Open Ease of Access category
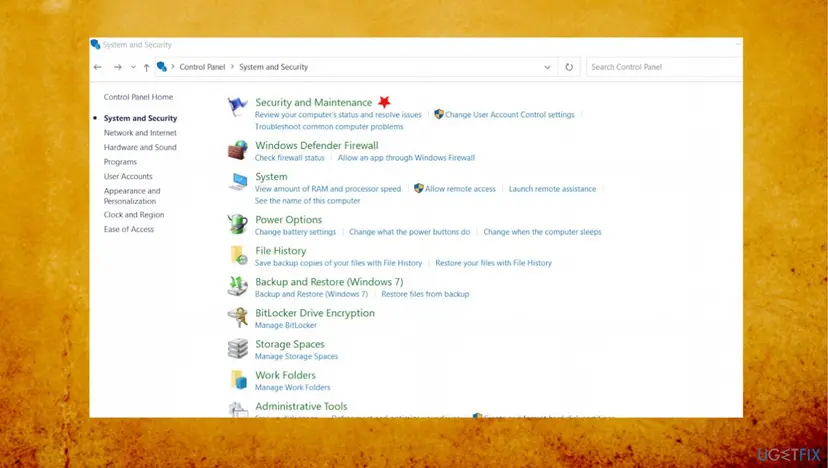828x468 pixels. (x=129, y=229)
